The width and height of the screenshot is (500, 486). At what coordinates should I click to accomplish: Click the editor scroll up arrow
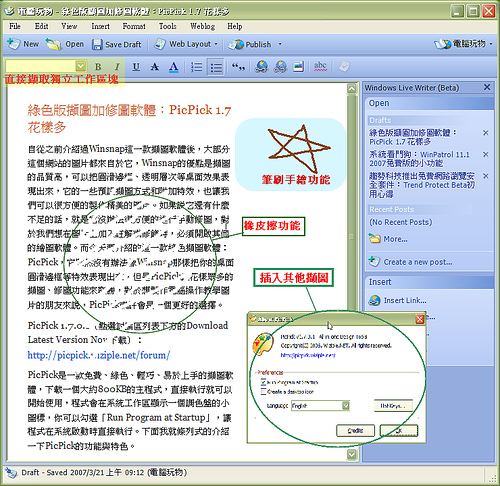[x=352, y=89]
